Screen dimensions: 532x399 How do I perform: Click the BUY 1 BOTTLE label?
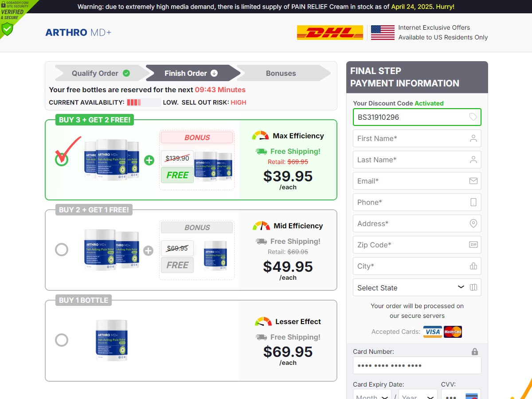pos(83,300)
